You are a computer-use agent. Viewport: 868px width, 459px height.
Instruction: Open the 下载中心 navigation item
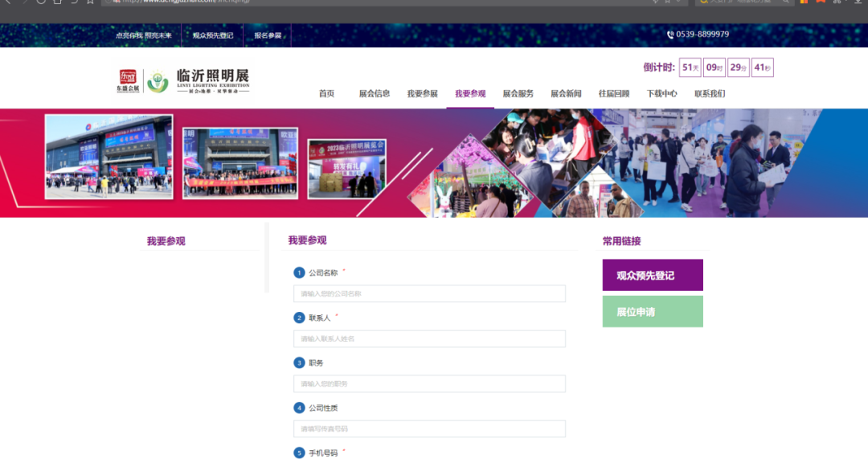pyautogui.click(x=661, y=93)
